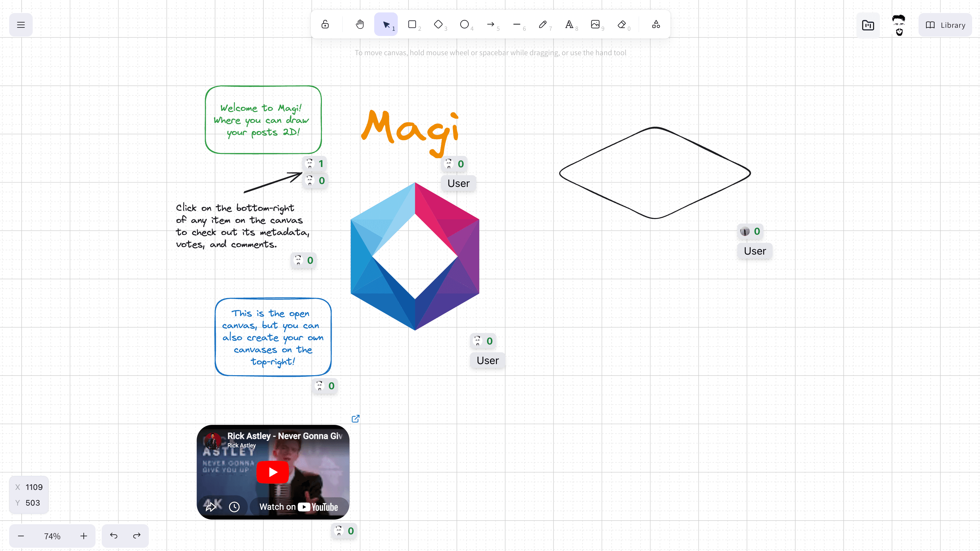The image size is (980, 551).
Task: Open the extra shapes tools menu
Action: pos(656,25)
